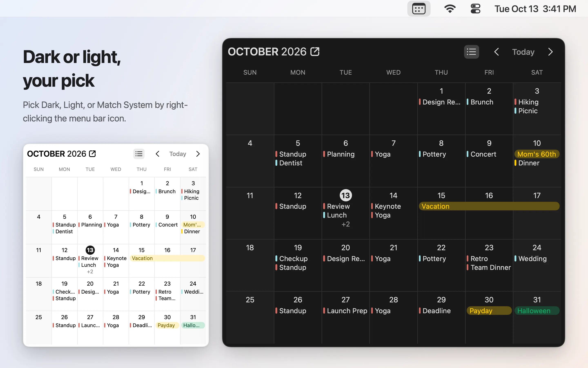Select Launch Prep event in dark calendar
The image size is (588, 368).
[345, 311]
